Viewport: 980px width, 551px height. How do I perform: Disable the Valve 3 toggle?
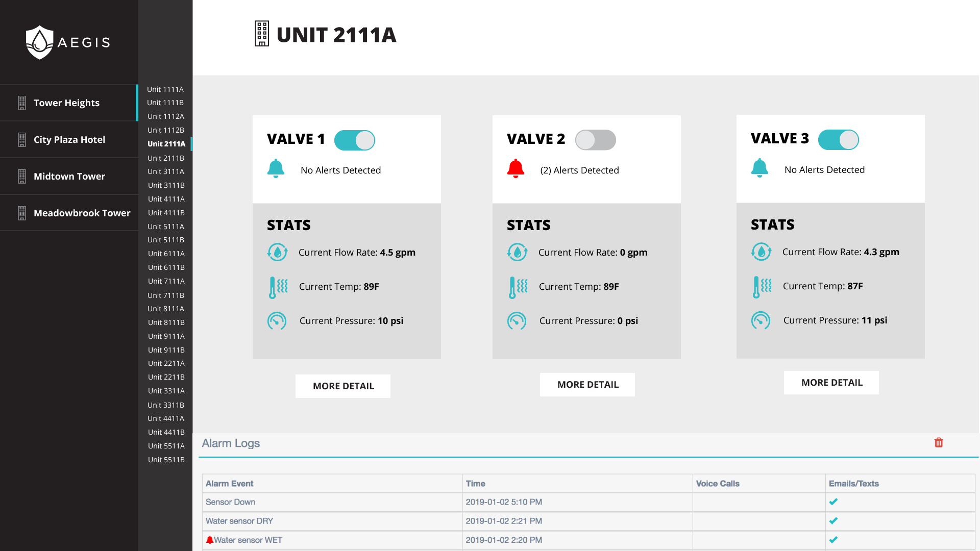[x=838, y=140]
